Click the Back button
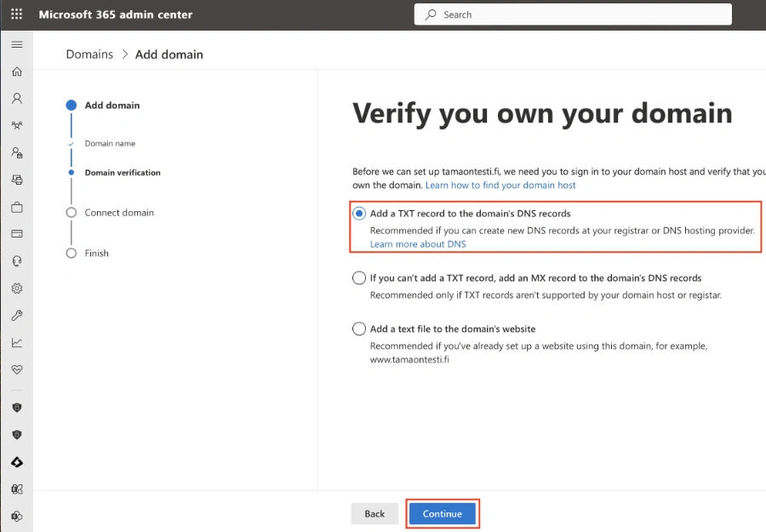The width and height of the screenshot is (766, 532). pos(374,513)
